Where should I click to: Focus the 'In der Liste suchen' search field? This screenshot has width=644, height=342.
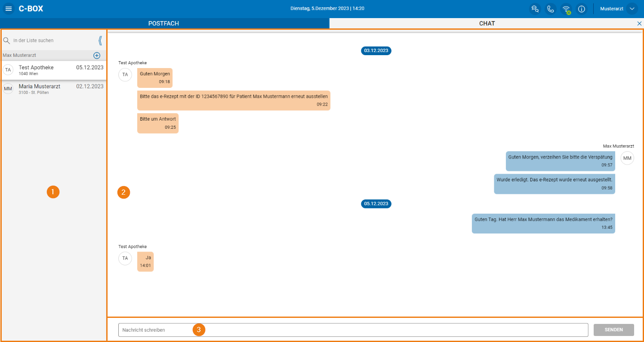coord(54,40)
